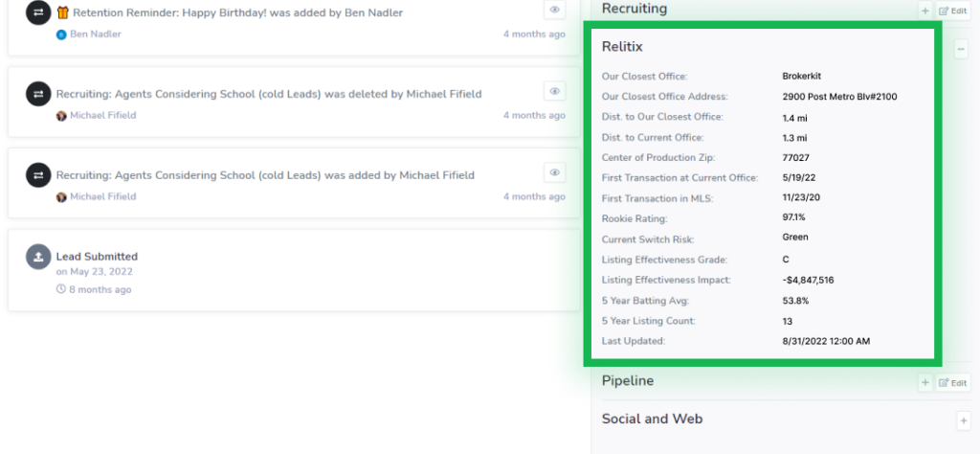
Task: Click 97.1% rookie rating value
Action: tap(793, 217)
